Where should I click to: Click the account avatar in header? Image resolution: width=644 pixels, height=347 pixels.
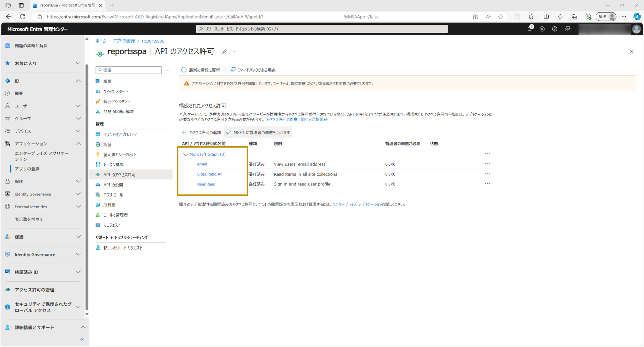click(x=636, y=29)
